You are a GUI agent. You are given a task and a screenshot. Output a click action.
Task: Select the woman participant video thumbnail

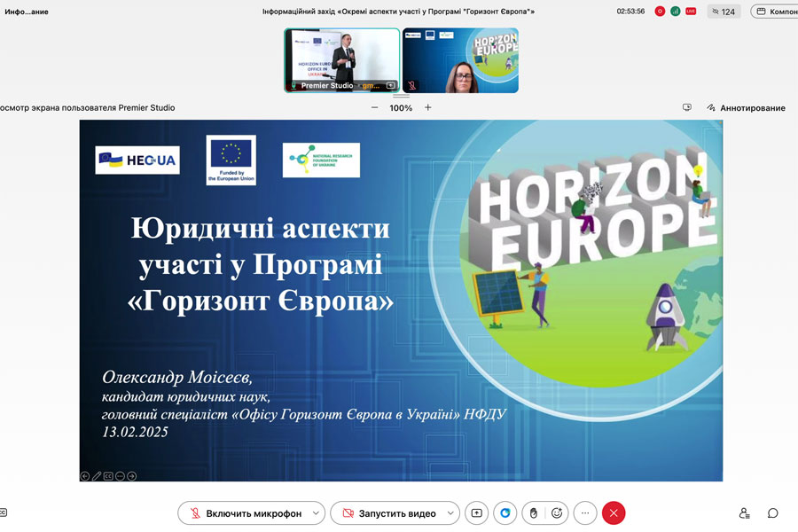pyautogui.click(x=460, y=60)
